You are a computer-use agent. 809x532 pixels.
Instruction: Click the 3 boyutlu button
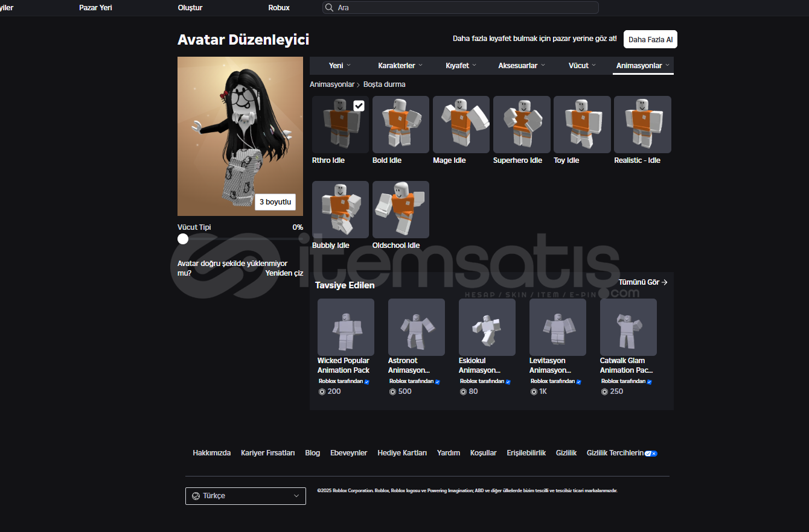point(275,202)
